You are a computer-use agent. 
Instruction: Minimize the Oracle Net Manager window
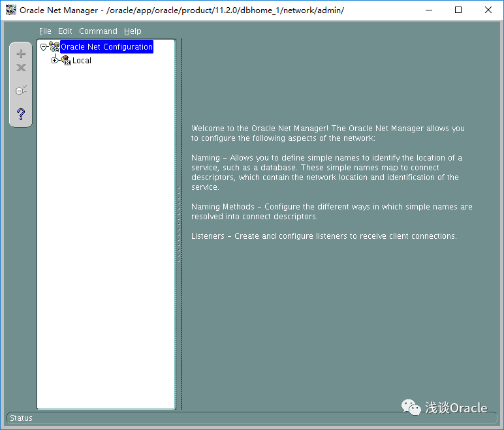429,10
